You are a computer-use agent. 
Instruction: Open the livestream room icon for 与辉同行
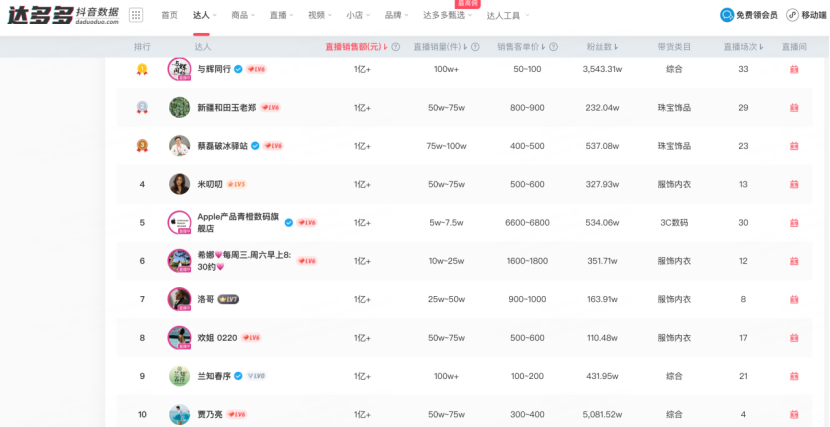tap(794, 69)
